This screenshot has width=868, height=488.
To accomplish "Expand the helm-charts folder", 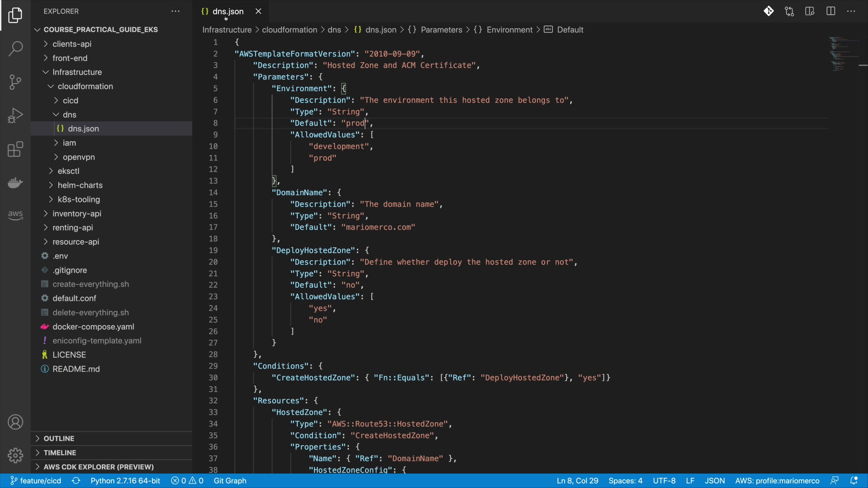I will point(80,185).
